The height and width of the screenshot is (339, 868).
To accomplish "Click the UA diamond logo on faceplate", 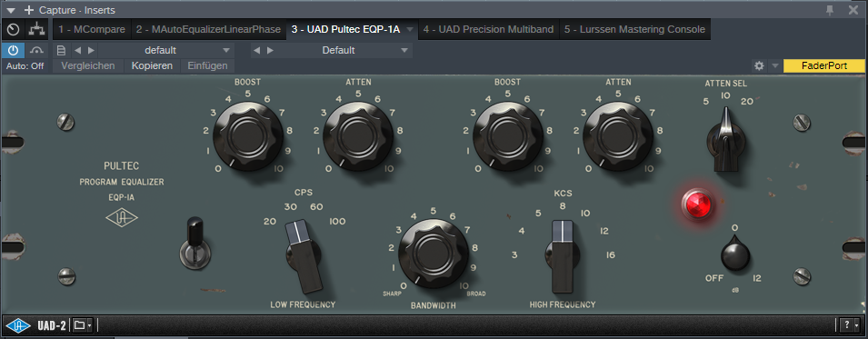I will (x=122, y=218).
